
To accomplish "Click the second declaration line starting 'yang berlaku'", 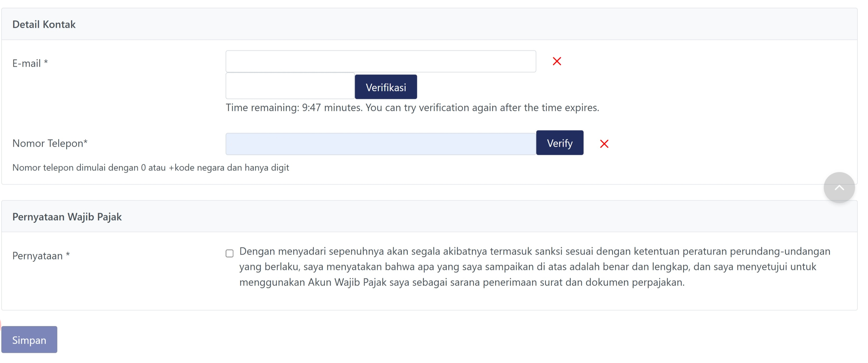I will coord(527,267).
